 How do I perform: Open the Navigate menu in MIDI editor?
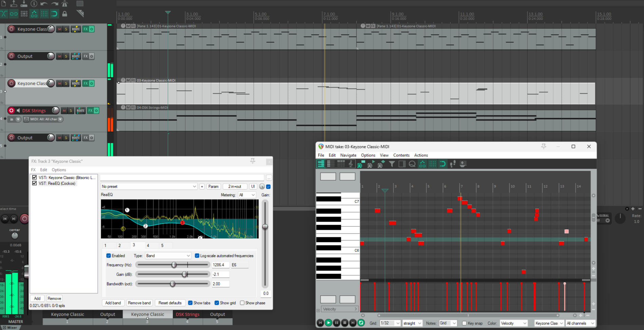coord(348,155)
